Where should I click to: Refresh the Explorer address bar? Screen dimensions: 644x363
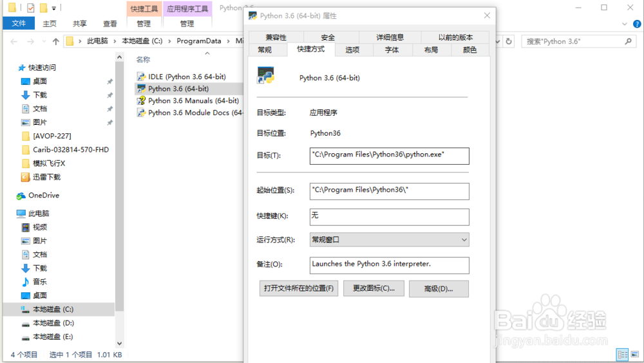point(509,41)
